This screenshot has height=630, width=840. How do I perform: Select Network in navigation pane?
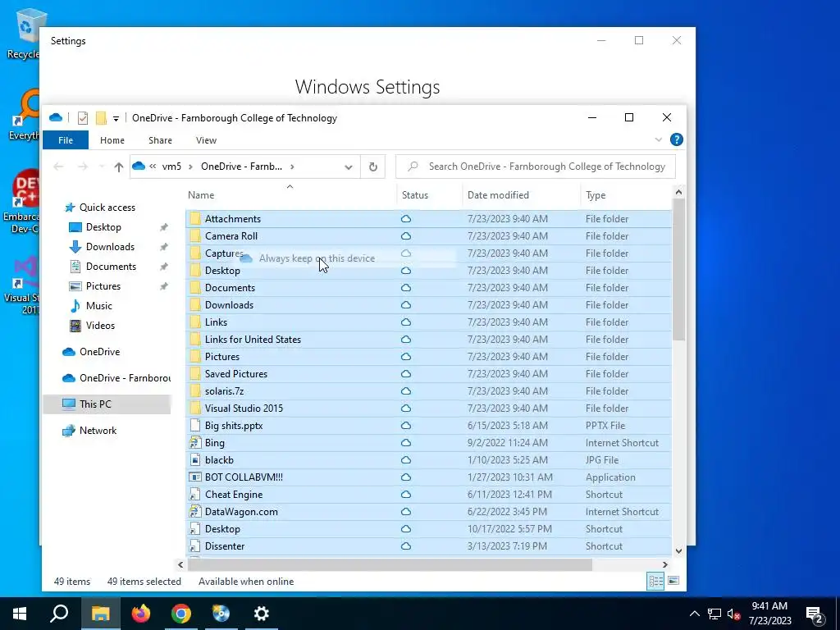click(x=98, y=431)
